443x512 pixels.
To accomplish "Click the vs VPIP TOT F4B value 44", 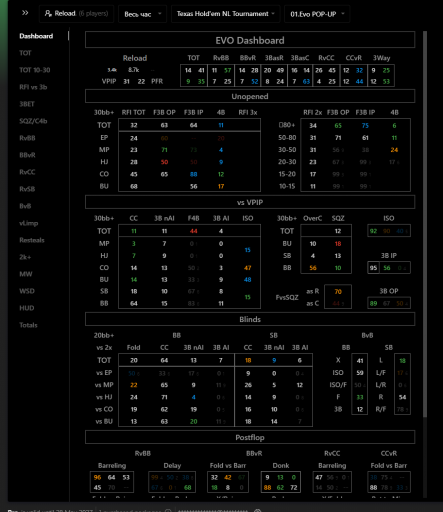I will [194, 231].
